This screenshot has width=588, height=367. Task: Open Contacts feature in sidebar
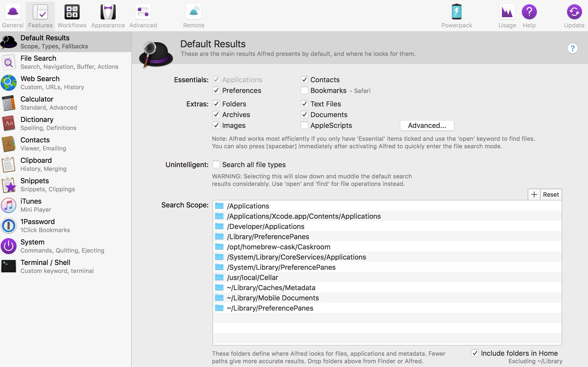click(66, 144)
